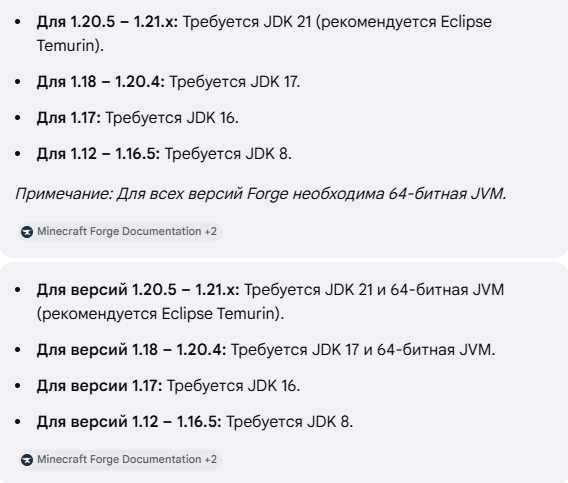Expand the +2 sources under the Примечание note
The width and height of the screenshot is (568, 483).
pyautogui.click(x=210, y=231)
